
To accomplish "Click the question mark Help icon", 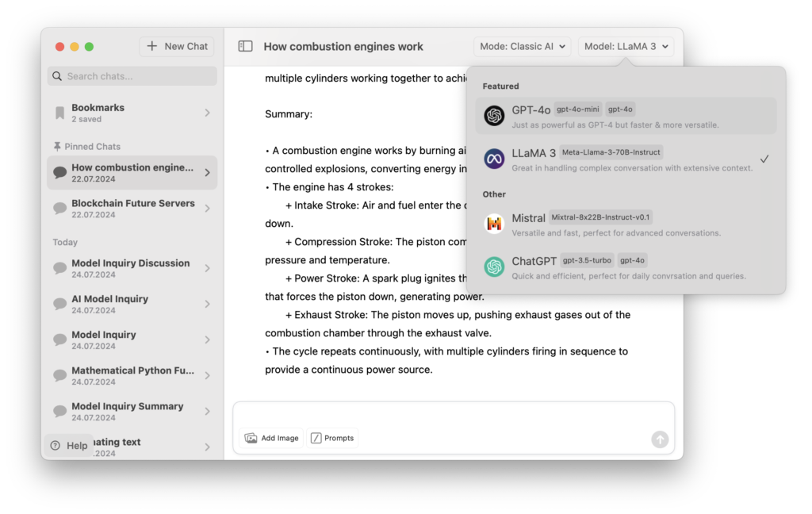I will point(56,446).
